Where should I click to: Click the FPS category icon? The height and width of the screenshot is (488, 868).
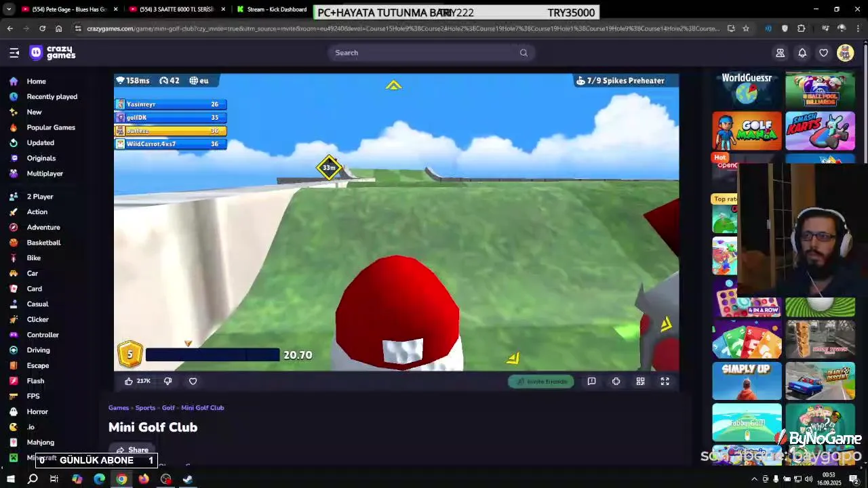pos(14,396)
